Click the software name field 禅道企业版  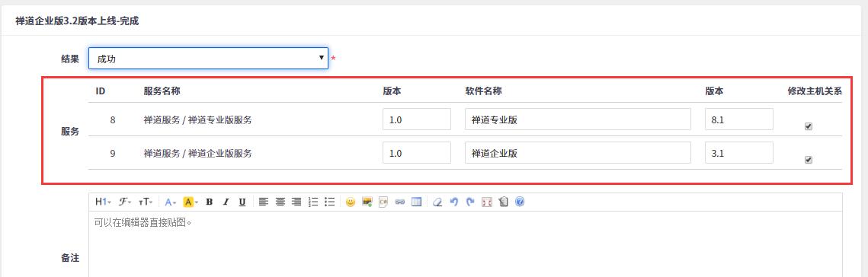pyautogui.click(x=578, y=153)
